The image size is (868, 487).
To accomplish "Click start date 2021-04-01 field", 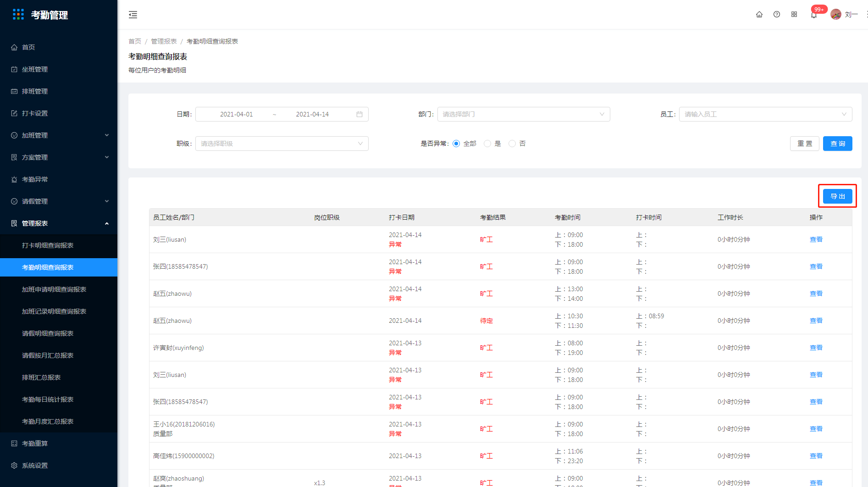I will (236, 114).
